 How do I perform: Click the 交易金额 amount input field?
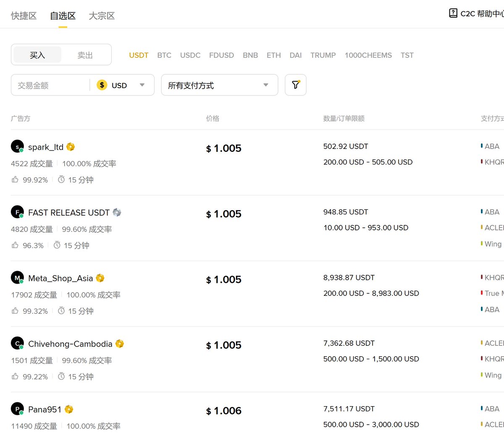[46, 85]
